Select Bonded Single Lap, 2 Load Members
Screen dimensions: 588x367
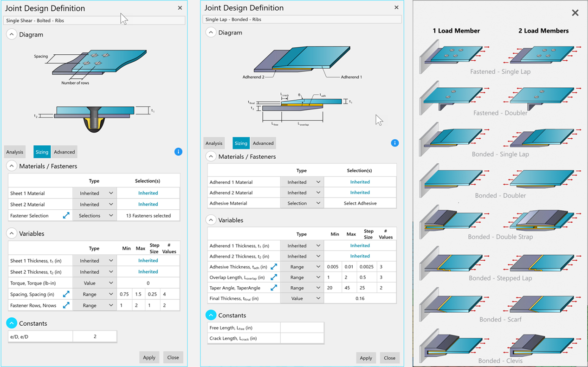[x=542, y=138]
